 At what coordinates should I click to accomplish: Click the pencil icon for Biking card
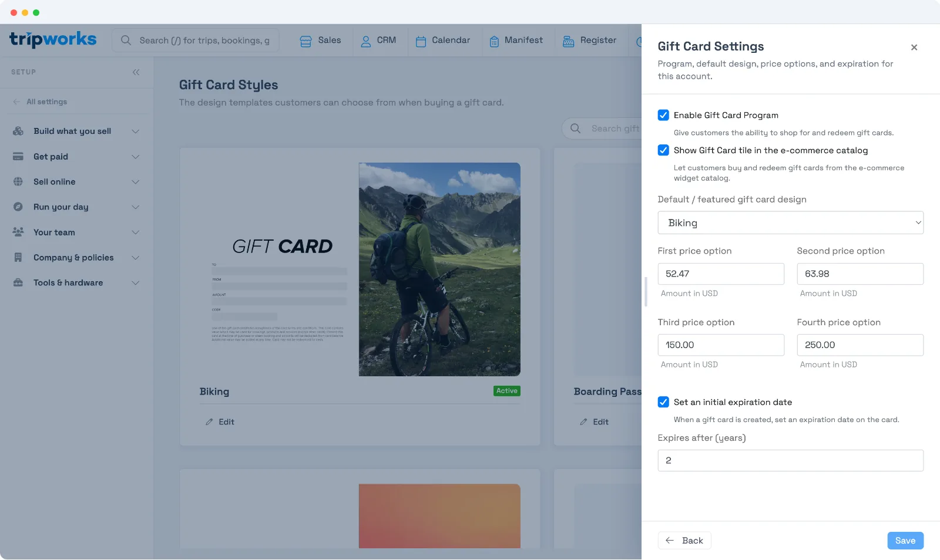coord(209,422)
